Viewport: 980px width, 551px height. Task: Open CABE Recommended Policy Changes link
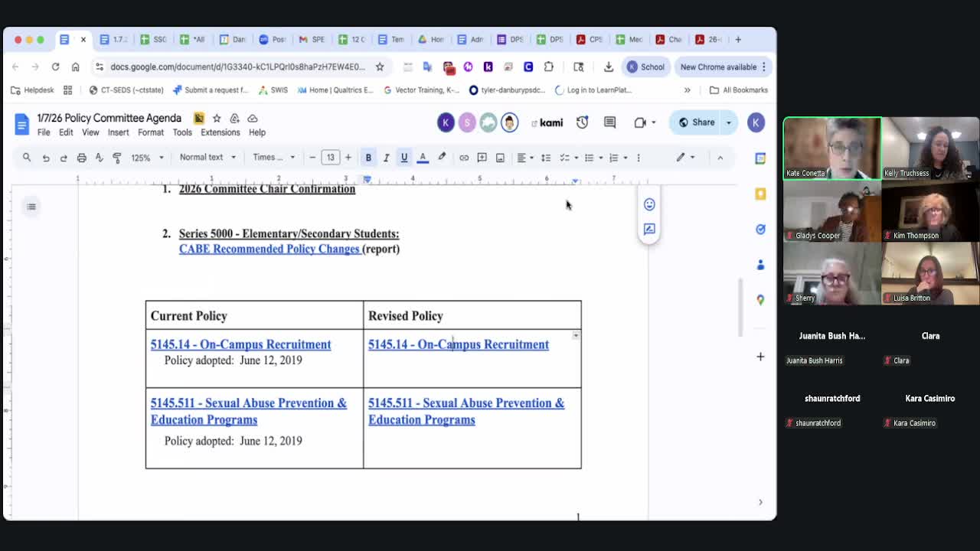[x=269, y=249]
